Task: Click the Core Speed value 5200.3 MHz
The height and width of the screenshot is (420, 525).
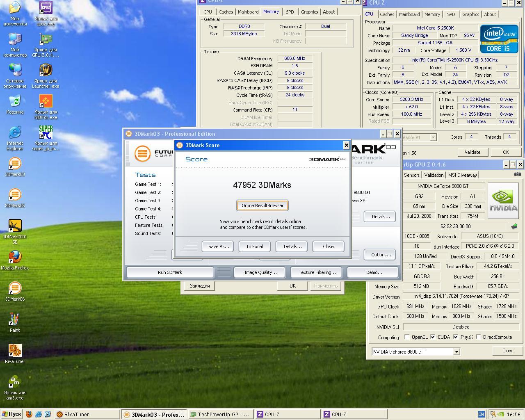Action: pos(411,100)
